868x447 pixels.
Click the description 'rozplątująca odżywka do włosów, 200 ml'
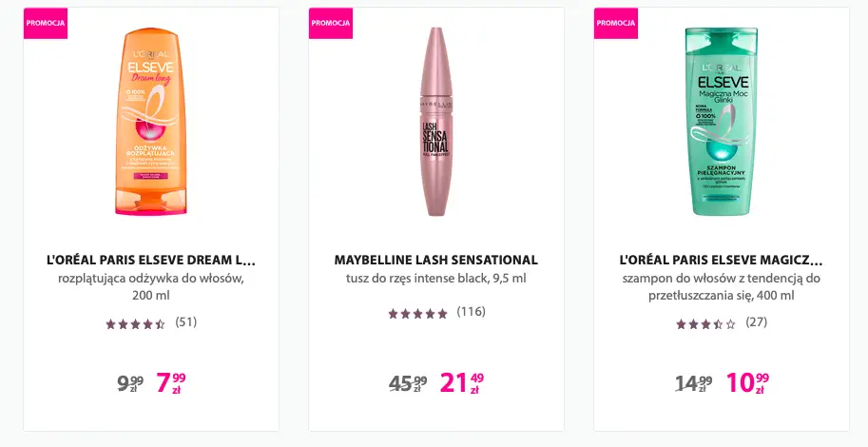[151, 287]
